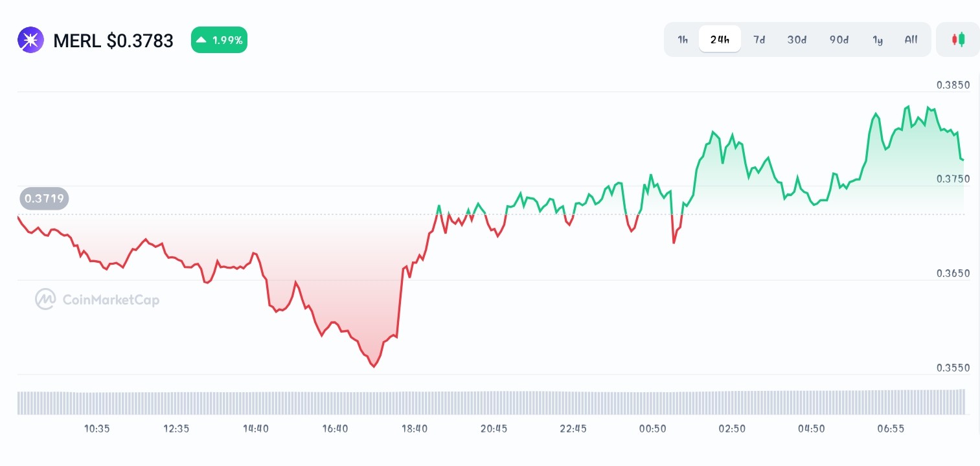Click the 0.3850 y-axis label
The image size is (980, 466).
[953, 85]
